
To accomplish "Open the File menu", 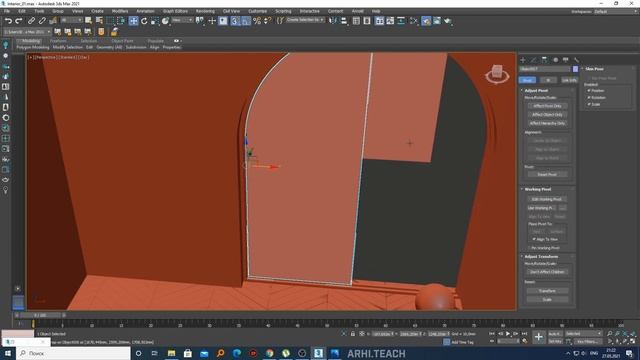I will [x=7, y=11].
